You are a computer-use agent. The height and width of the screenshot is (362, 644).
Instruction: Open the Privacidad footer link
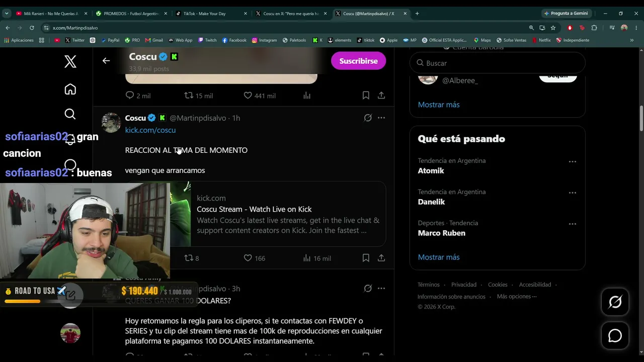click(x=464, y=285)
